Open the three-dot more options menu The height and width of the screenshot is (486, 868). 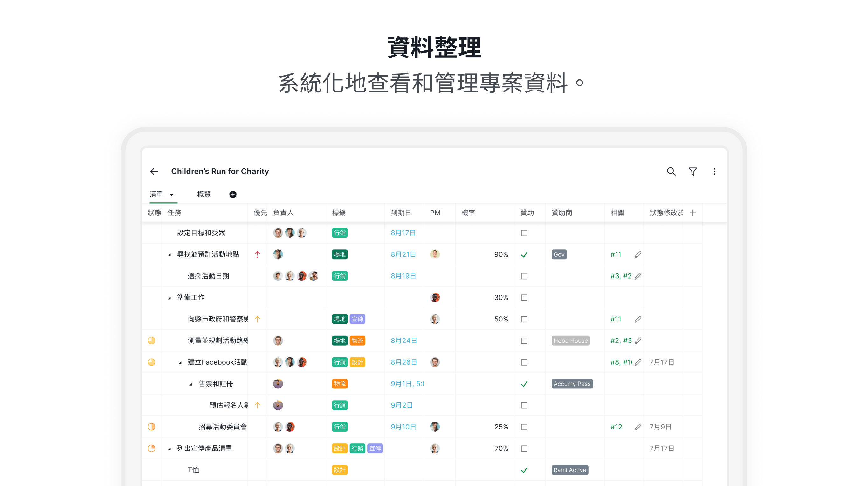714,171
